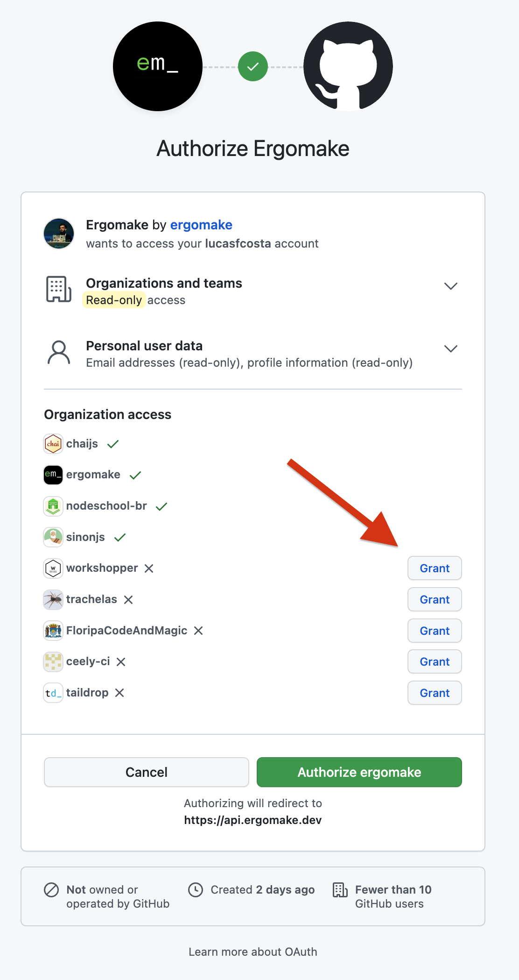Expand Personal user data permission details
519x980 pixels.
click(x=450, y=348)
